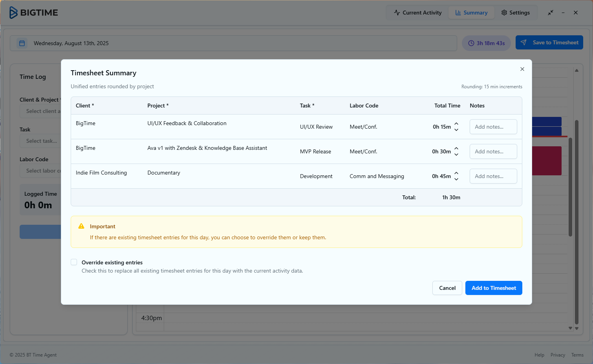Click the yellow warning triangle icon
593x364 pixels.
point(81,226)
